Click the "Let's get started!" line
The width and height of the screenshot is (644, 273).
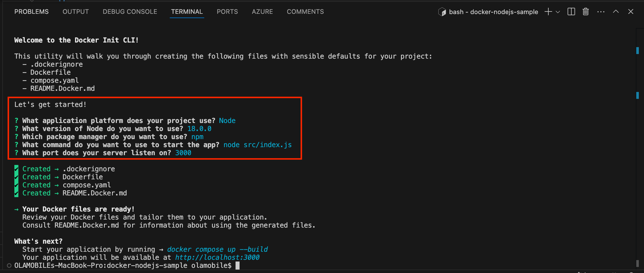pyautogui.click(x=51, y=104)
